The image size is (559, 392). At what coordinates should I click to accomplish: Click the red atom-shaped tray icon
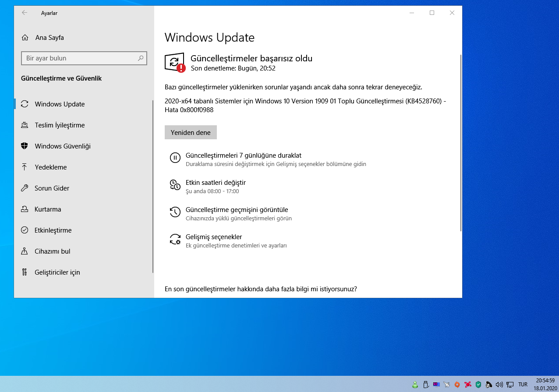468,385
